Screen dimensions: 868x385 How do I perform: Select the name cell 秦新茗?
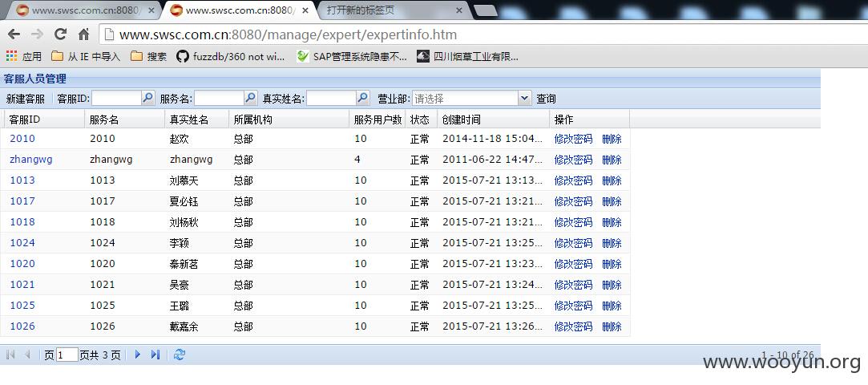click(x=184, y=264)
